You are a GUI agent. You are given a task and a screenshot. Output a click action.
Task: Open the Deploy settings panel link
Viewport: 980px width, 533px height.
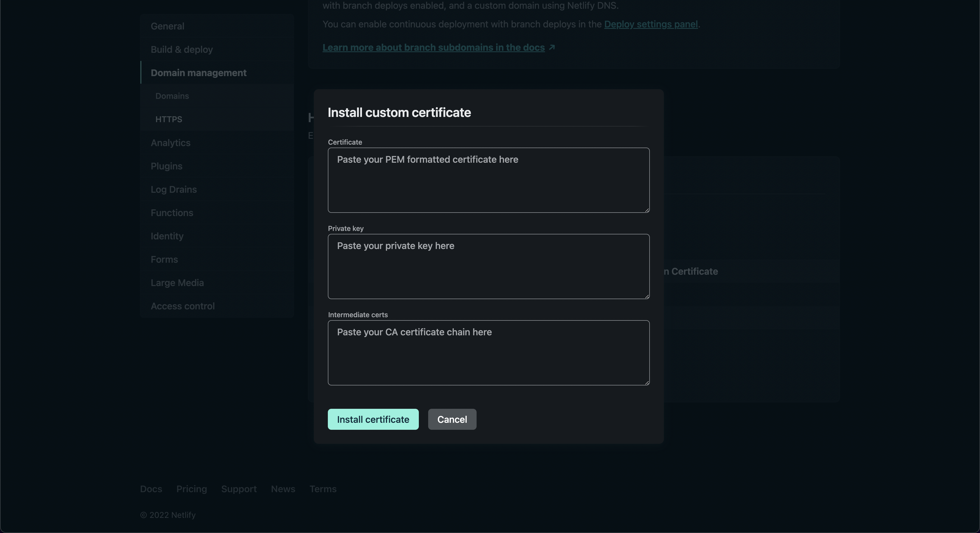coord(650,24)
